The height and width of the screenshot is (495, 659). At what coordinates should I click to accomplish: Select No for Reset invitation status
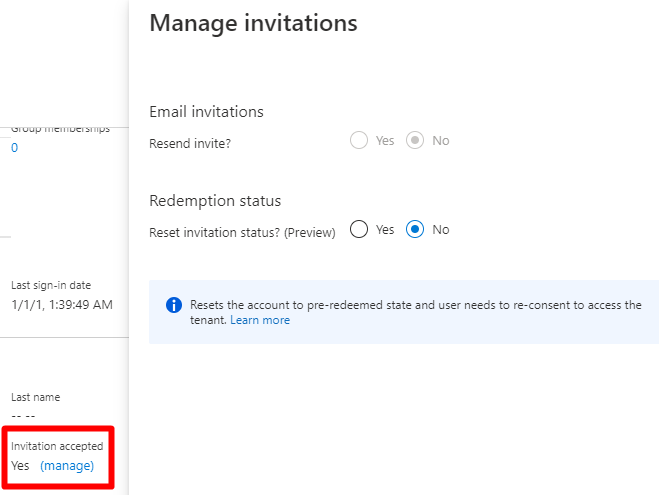416,229
